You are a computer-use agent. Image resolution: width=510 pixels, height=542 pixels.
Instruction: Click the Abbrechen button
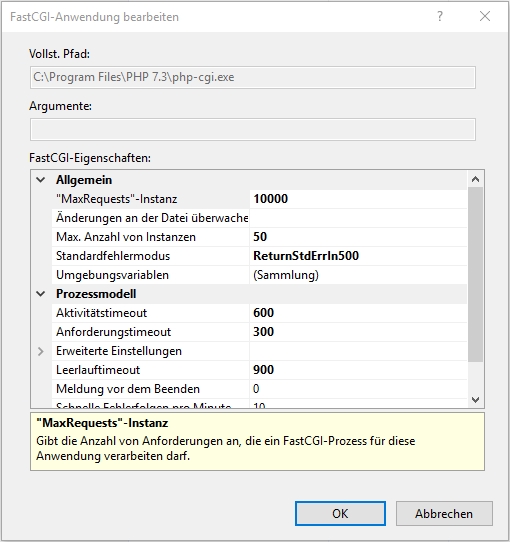(444, 514)
